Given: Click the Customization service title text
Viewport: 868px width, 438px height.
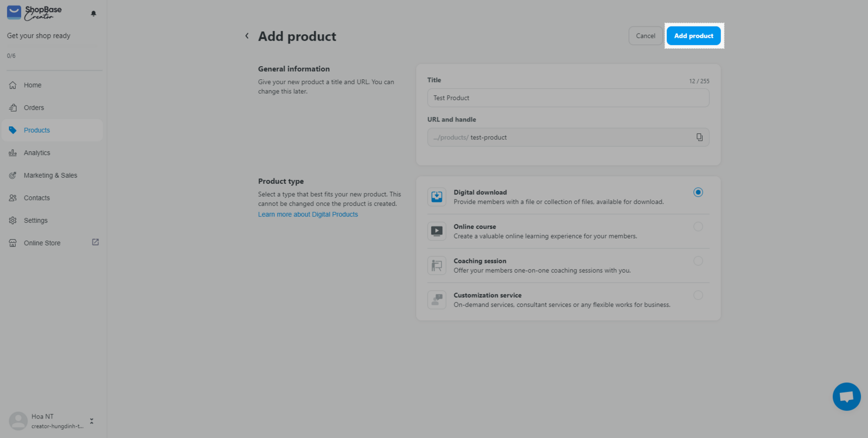Looking at the screenshot, I should point(488,295).
